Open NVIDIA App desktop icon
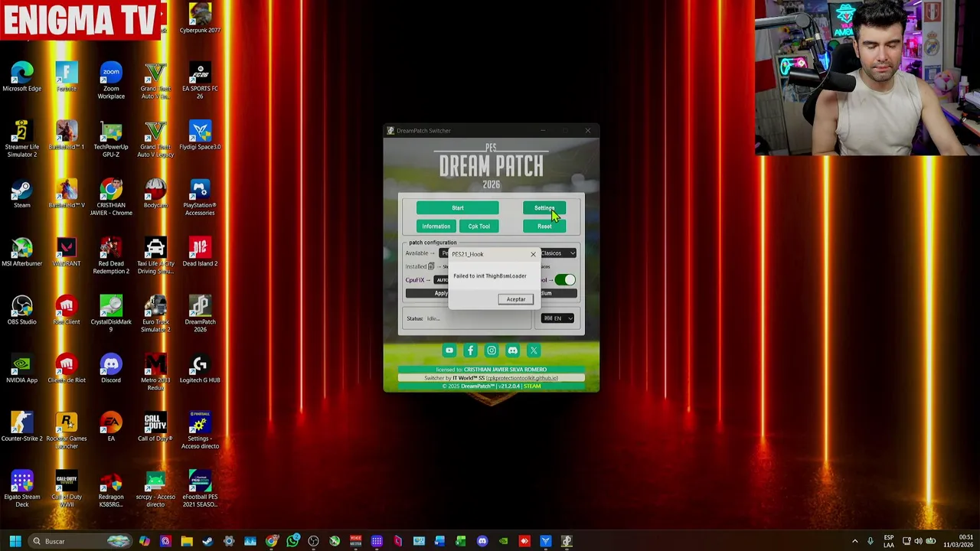The image size is (980, 551). [22, 369]
